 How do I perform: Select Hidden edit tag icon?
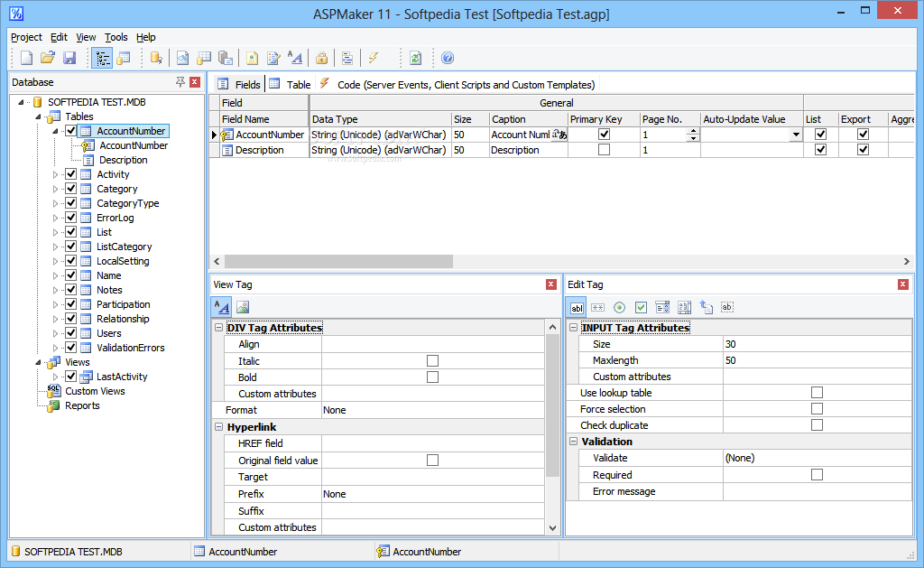(x=727, y=307)
